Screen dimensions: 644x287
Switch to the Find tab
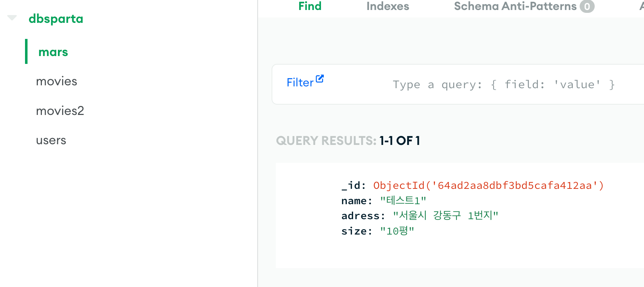[310, 6]
